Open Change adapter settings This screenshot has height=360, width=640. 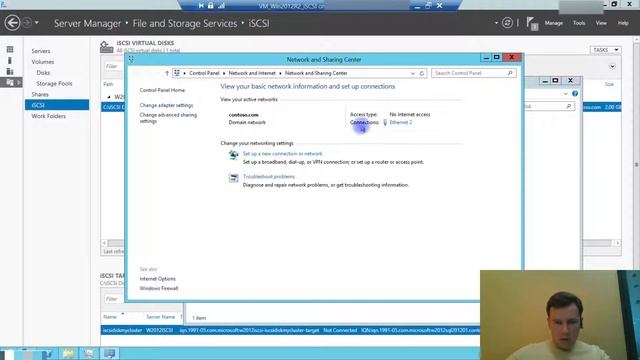tap(166, 105)
